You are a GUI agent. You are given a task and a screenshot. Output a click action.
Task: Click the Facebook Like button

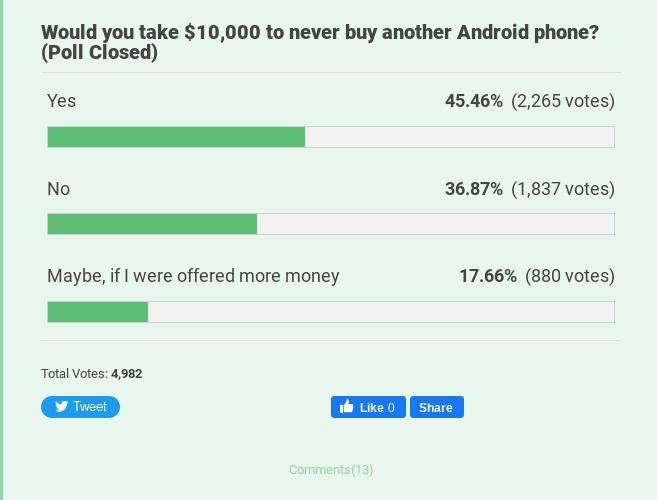tap(368, 407)
